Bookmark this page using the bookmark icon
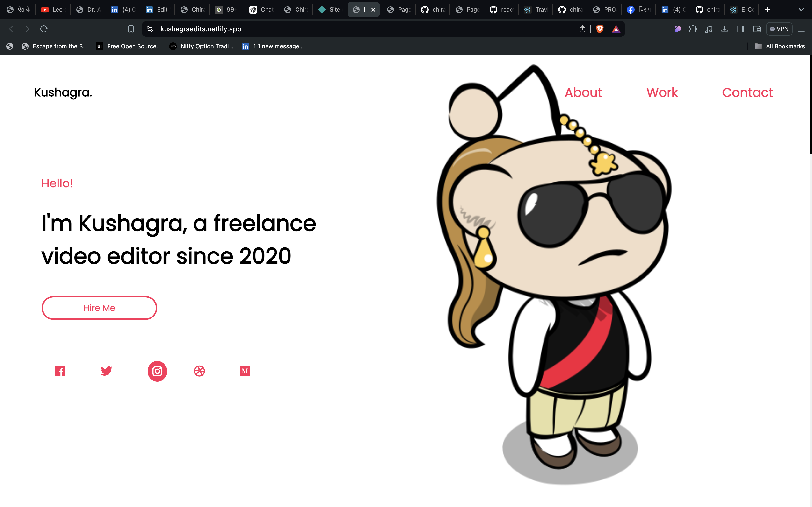This screenshot has height=507, width=812. [x=131, y=29]
